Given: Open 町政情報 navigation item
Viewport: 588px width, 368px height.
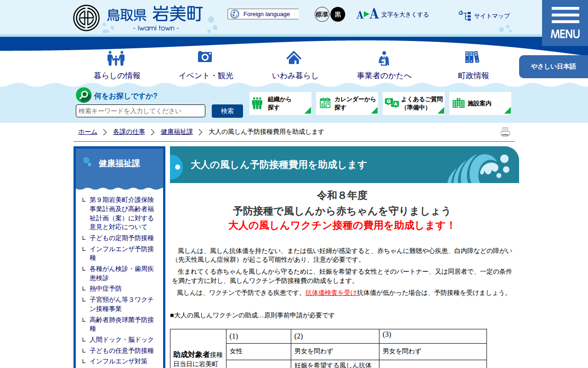Looking at the screenshot, I should [x=473, y=76].
